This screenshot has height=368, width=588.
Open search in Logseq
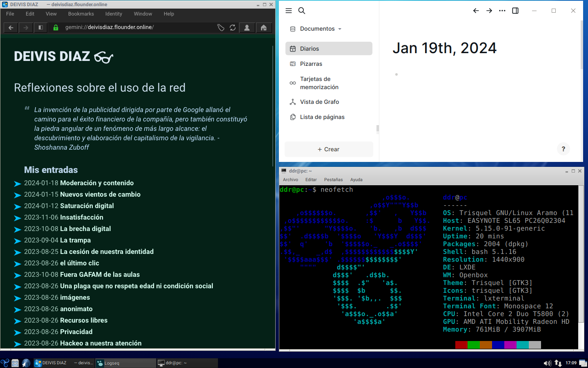click(302, 11)
